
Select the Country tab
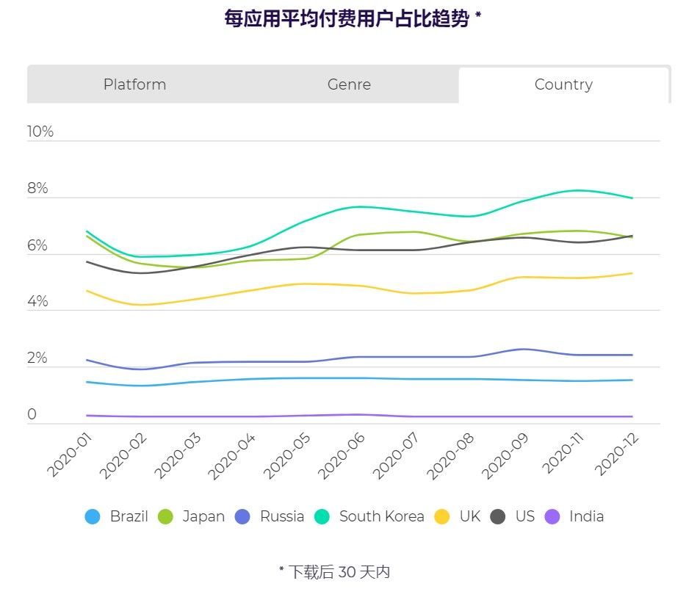coord(563,84)
